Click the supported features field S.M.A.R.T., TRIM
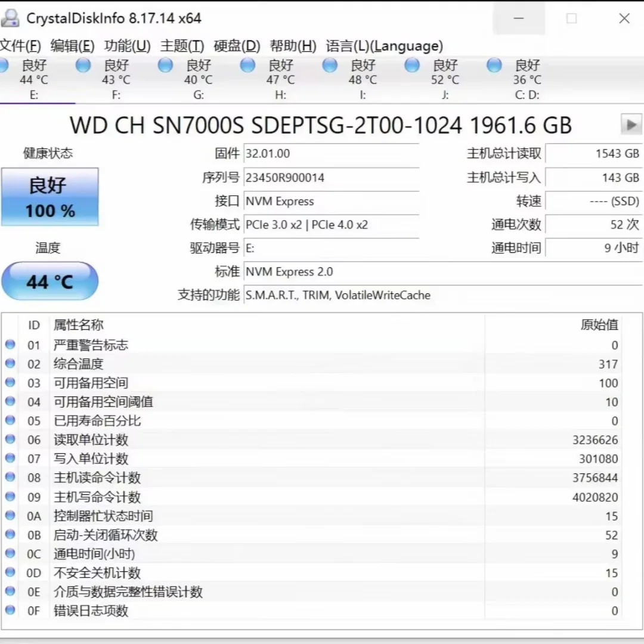 click(x=443, y=295)
